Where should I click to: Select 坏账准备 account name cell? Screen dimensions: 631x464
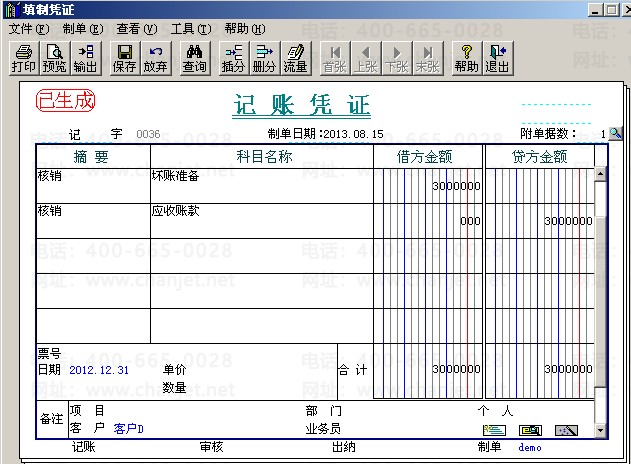click(x=262, y=186)
